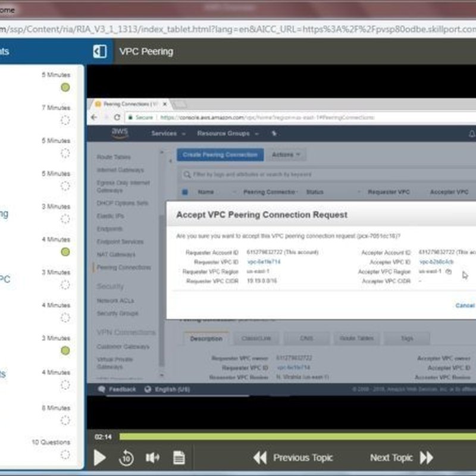This screenshot has width=476, height=476.
Task: Sort by the Name column header
Action: pyautogui.click(x=206, y=192)
